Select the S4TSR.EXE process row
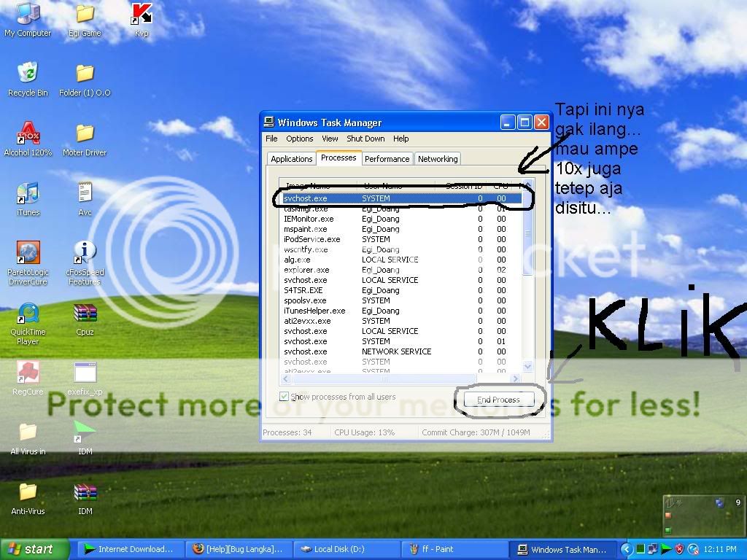747x560 pixels. pos(400,290)
